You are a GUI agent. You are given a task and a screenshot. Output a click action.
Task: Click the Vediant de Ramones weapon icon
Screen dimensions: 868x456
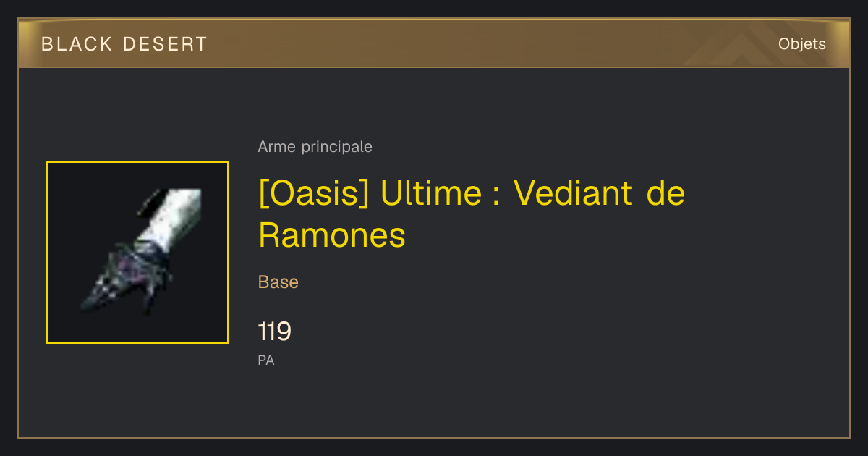click(x=137, y=253)
